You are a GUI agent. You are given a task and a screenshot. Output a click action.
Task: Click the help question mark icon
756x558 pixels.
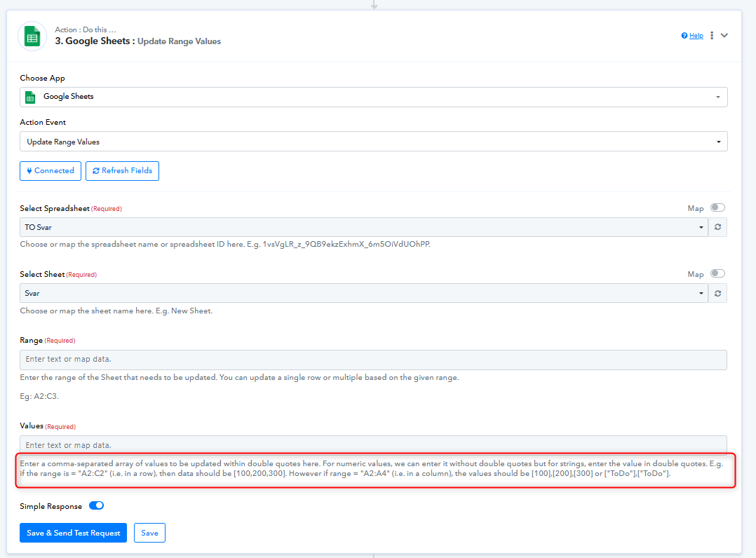[x=684, y=36]
